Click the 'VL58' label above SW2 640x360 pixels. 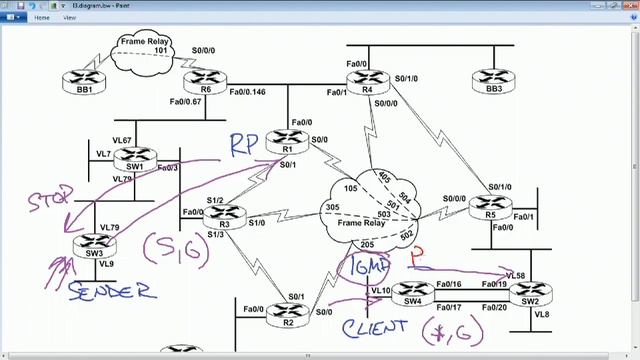point(516,276)
